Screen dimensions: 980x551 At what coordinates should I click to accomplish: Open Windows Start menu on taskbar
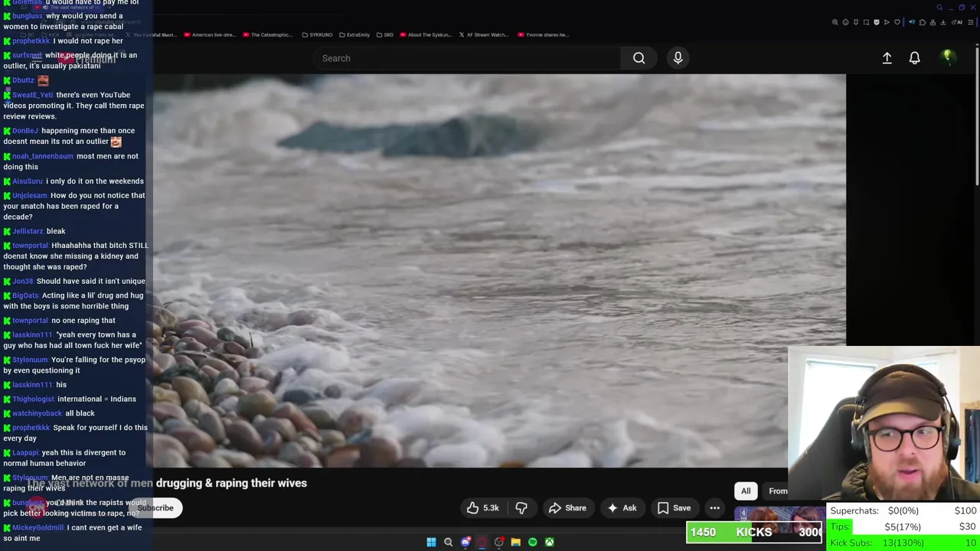click(431, 542)
